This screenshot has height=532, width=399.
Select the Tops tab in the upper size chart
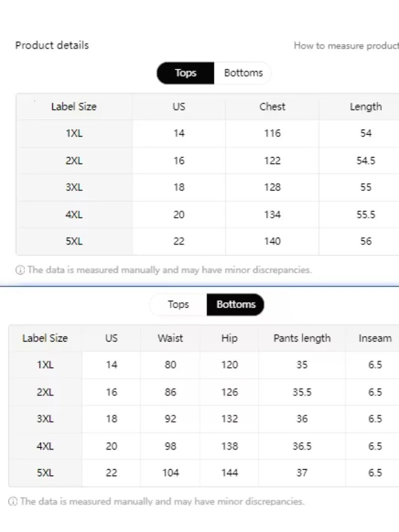(x=185, y=73)
